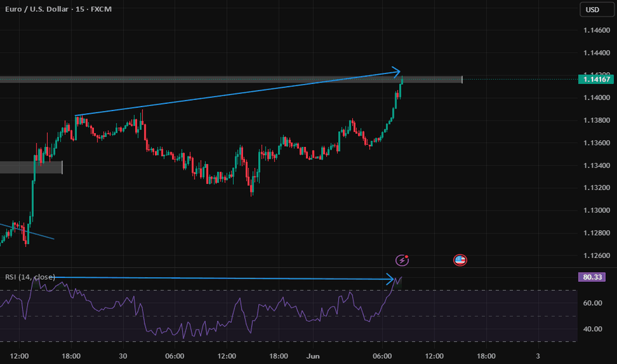This screenshot has height=364, width=617.
Task: Click the 3 date label on time axis
Action: pos(538,356)
